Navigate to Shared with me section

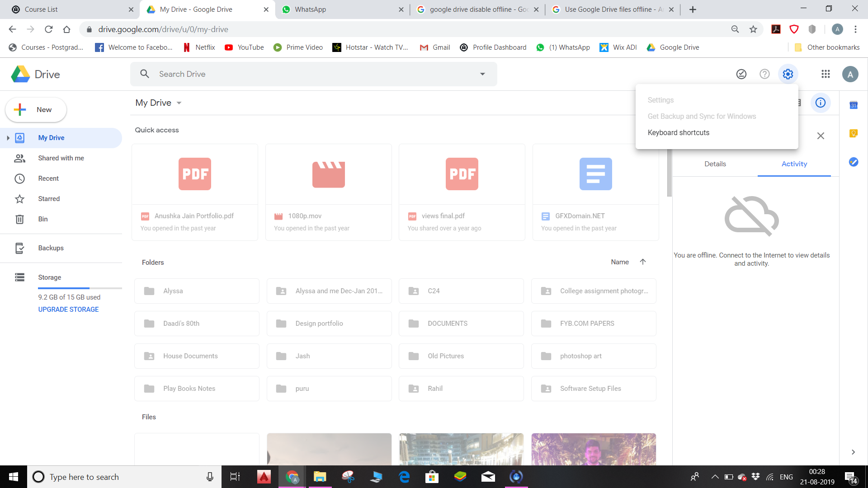tap(61, 158)
